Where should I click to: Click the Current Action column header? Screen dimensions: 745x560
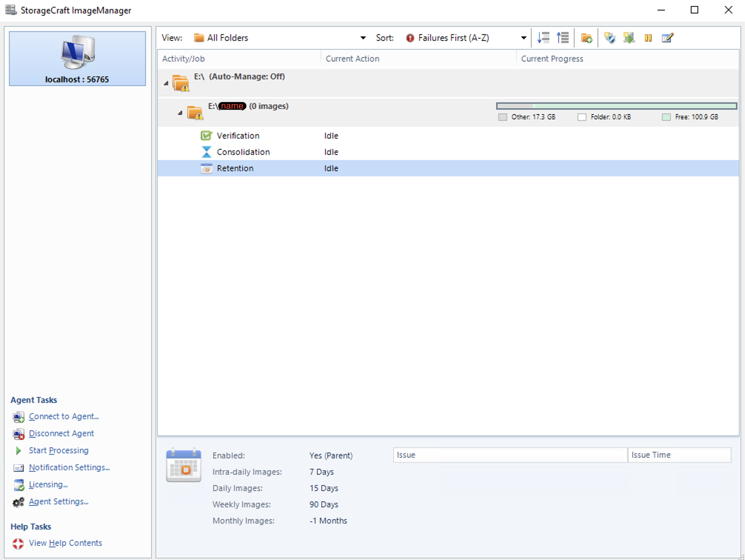tap(418, 59)
